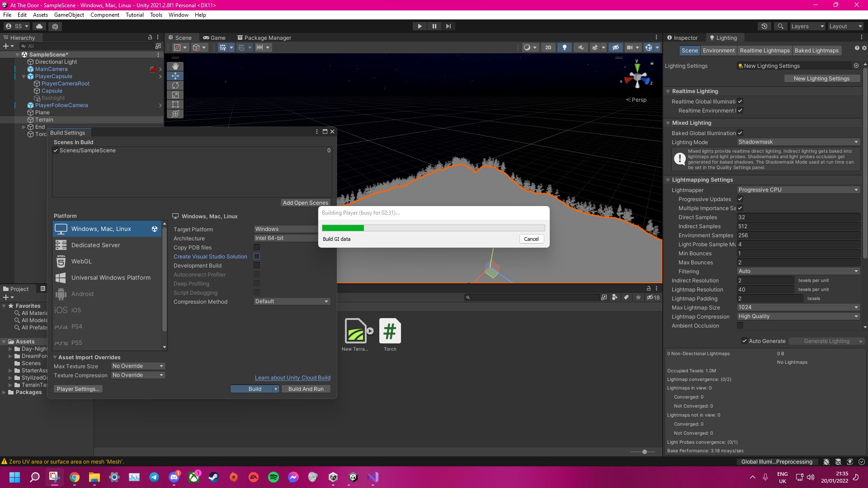Expand the PlayerCapsule hierarchy item
This screenshot has height=488, width=868.
pos(24,76)
